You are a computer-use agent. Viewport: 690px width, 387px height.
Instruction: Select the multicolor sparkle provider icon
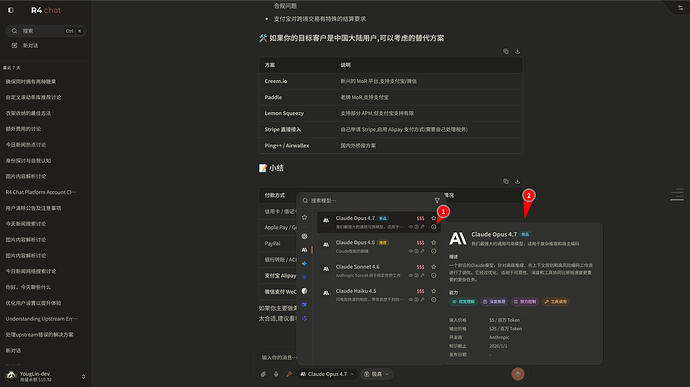click(x=305, y=264)
